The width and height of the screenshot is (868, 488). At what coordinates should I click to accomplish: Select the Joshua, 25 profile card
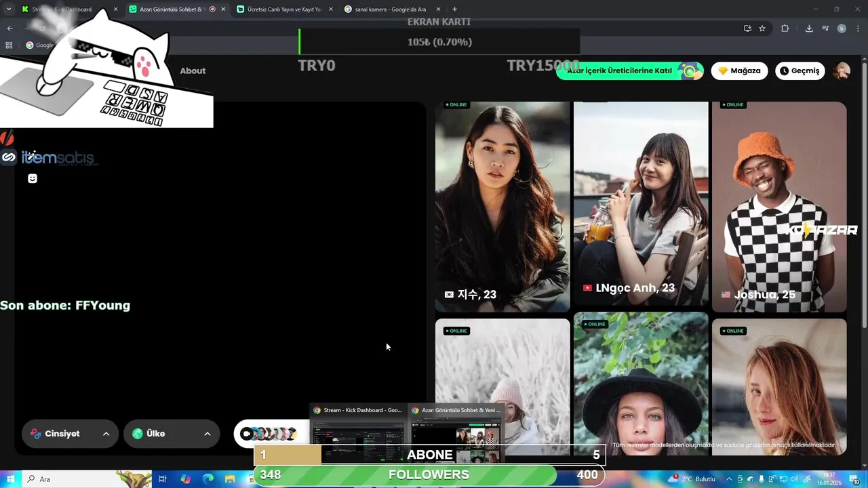pos(779,207)
